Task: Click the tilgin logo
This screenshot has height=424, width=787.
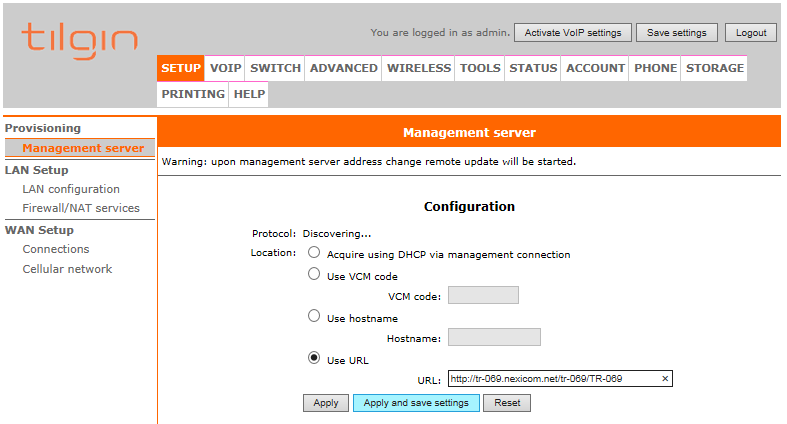Action: tap(79, 40)
